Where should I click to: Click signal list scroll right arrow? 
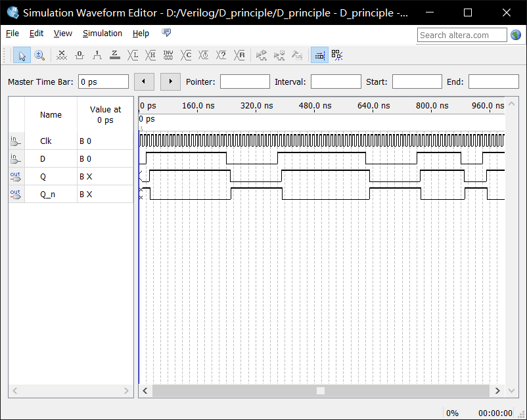click(126, 390)
